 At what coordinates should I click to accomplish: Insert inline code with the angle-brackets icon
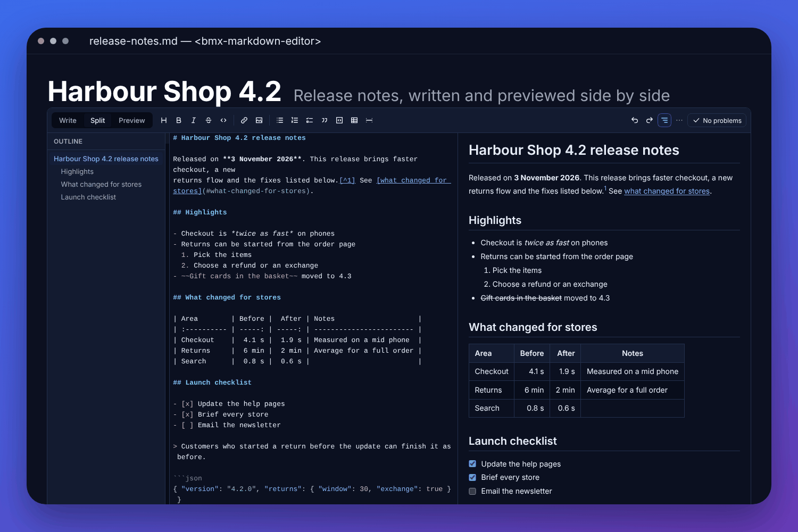pos(223,120)
